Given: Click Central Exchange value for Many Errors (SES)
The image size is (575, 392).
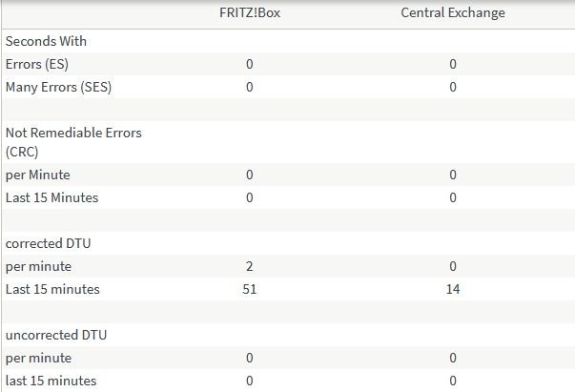Looking at the screenshot, I should [x=453, y=87].
